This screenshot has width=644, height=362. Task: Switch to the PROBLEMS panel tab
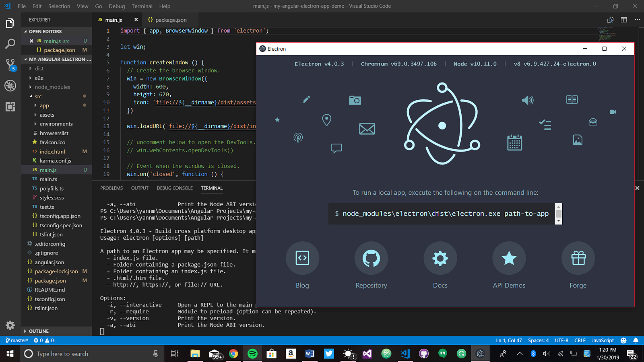tap(111, 188)
